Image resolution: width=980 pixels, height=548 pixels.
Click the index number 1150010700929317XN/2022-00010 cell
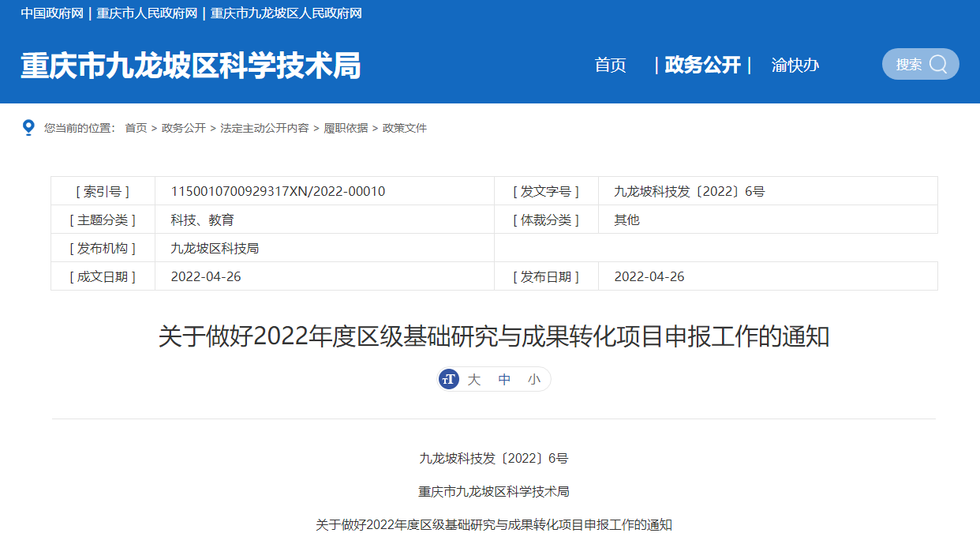(278, 191)
